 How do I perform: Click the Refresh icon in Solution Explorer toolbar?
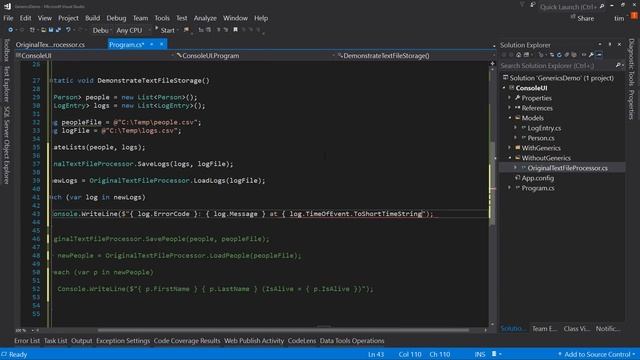click(x=559, y=55)
